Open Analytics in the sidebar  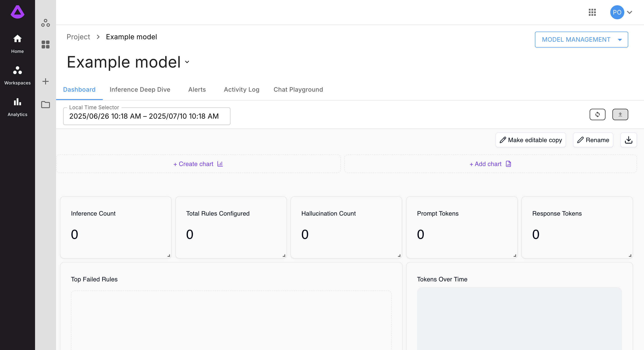point(18,107)
